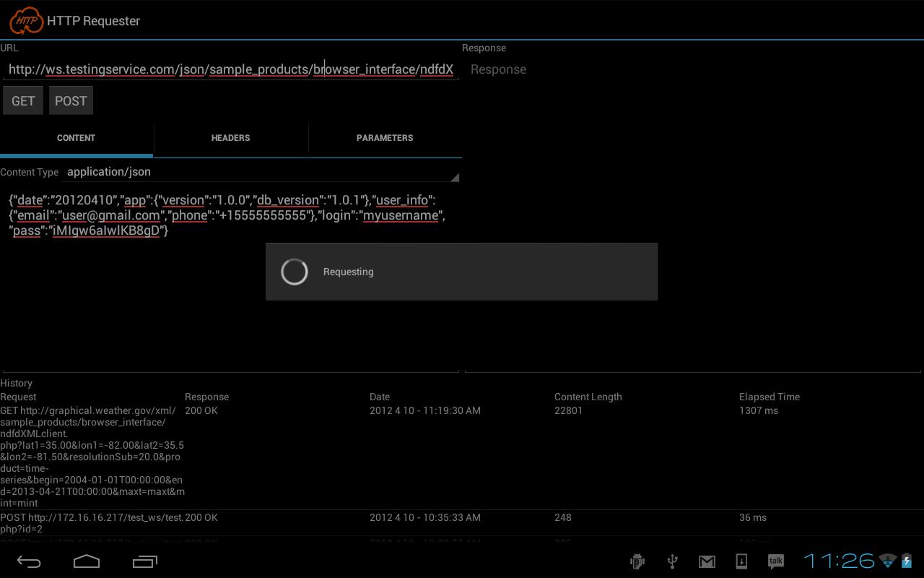The height and width of the screenshot is (578, 924).
Task: Open the Talk notification icon
Action: pos(776,561)
